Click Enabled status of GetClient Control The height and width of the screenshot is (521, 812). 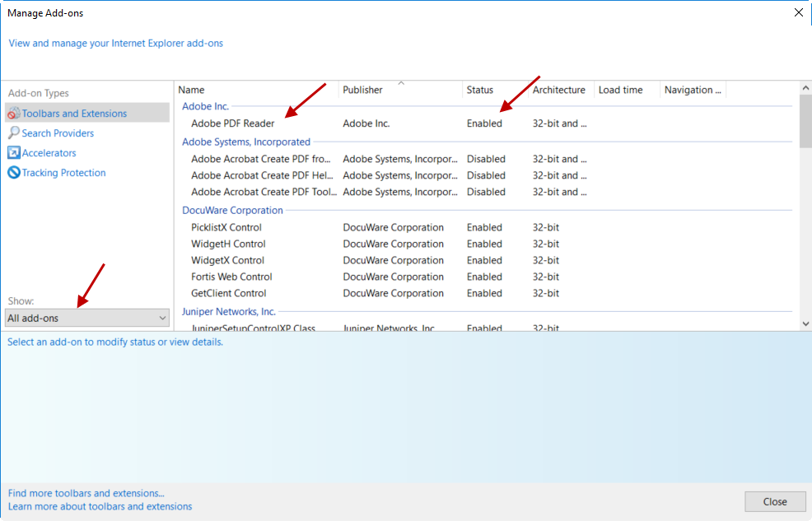[484, 293]
